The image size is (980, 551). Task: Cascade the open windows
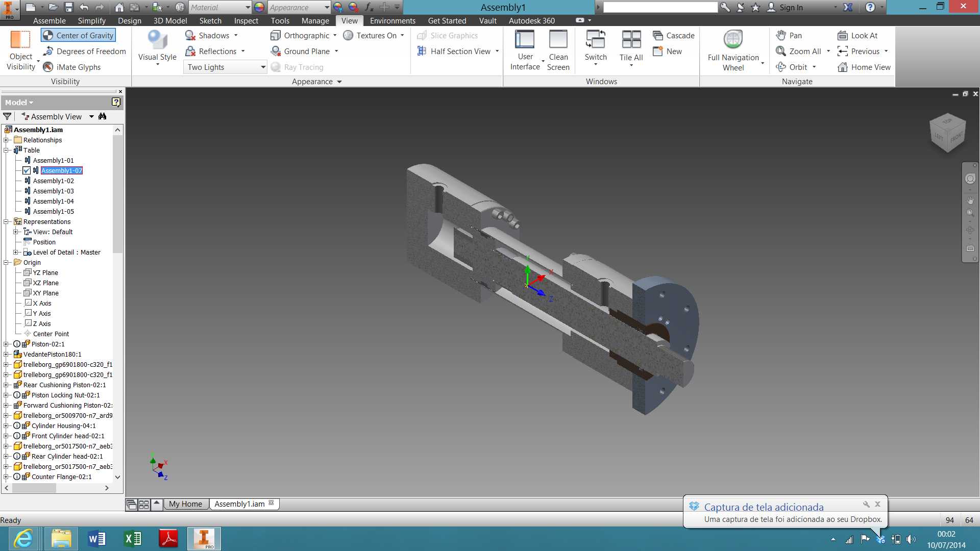pos(674,35)
